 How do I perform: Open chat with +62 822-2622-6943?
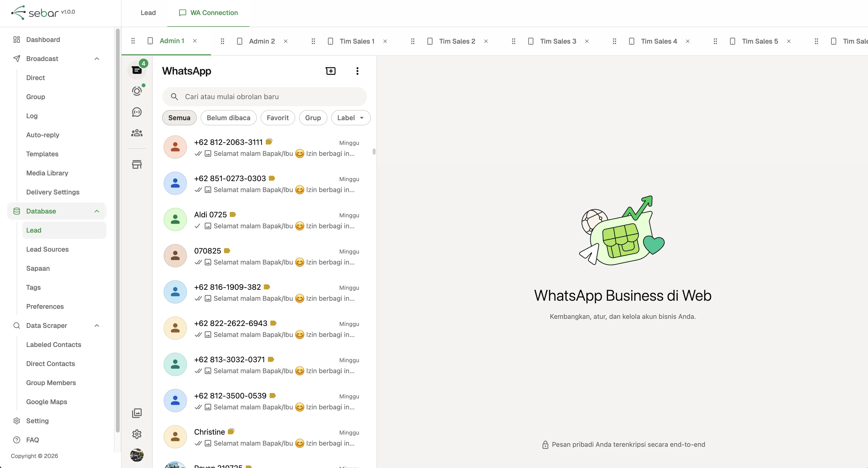264,328
